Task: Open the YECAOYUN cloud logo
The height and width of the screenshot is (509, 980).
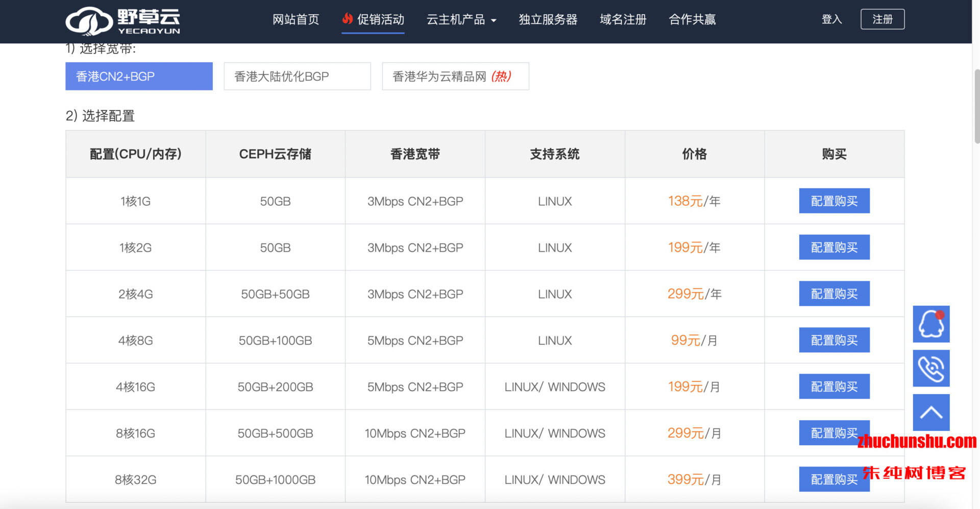Action: 123,21
